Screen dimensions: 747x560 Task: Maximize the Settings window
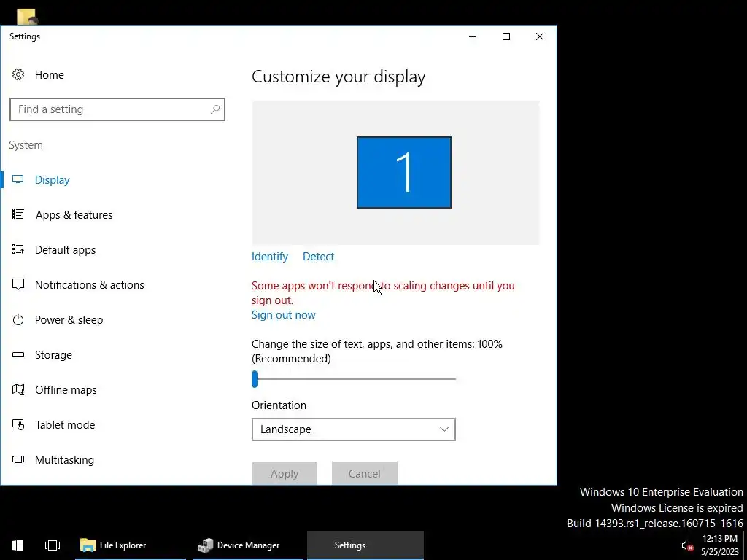506,36
